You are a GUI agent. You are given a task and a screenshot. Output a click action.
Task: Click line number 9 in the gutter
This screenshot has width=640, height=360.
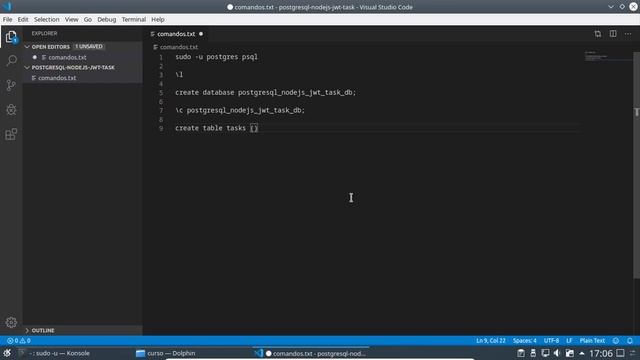(161, 129)
